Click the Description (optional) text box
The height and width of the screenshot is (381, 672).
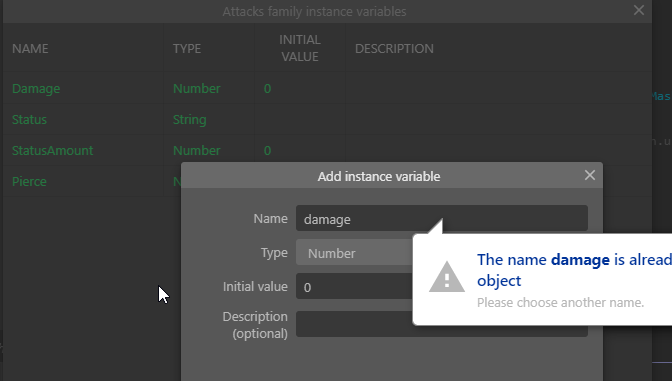(x=355, y=324)
